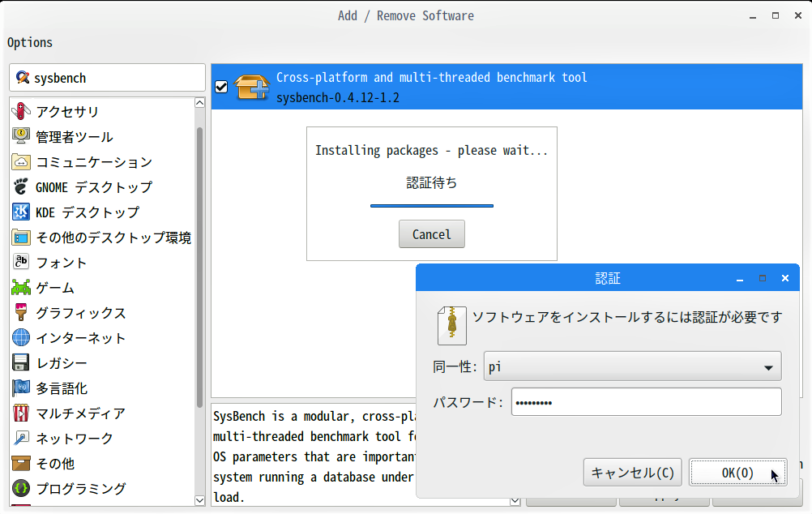Open the GNOME デスクトップ footprint icon
Viewport: 812px width, 514px height.
pyautogui.click(x=22, y=186)
